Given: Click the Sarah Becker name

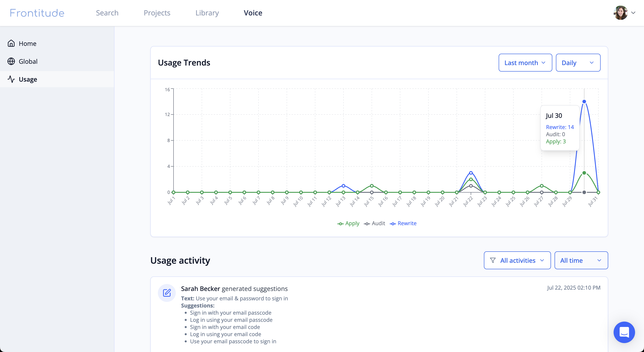Looking at the screenshot, I should pos(200,288).
